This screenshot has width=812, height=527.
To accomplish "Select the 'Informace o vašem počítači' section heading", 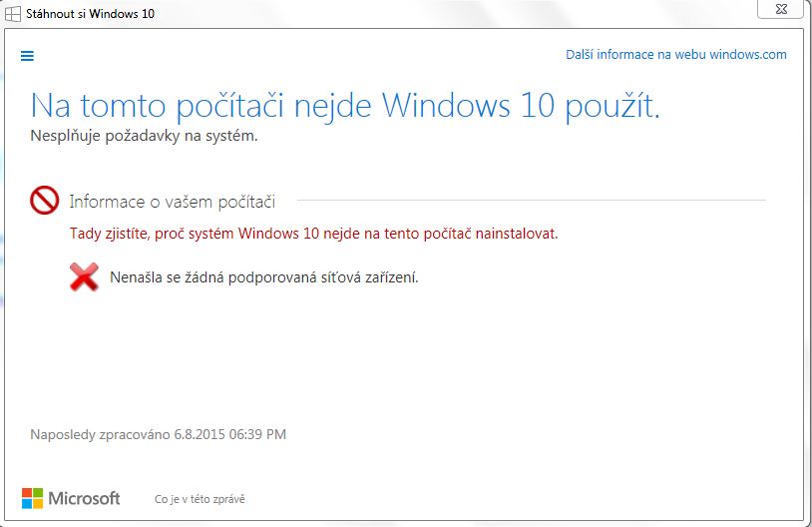I will coord(172,202).
